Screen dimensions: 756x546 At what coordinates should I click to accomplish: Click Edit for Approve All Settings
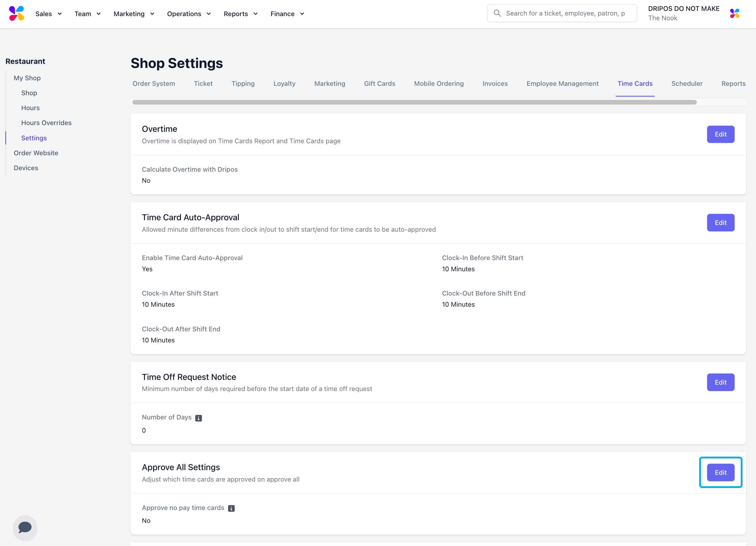pyautogui.click(x=720, y=472)
